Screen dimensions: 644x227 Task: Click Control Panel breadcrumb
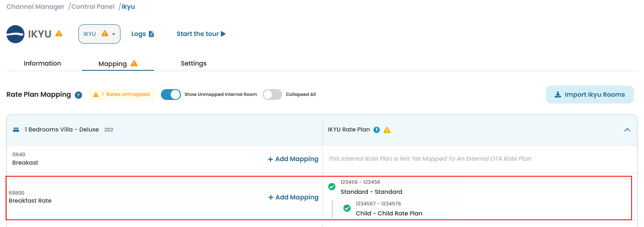point(93,7)
